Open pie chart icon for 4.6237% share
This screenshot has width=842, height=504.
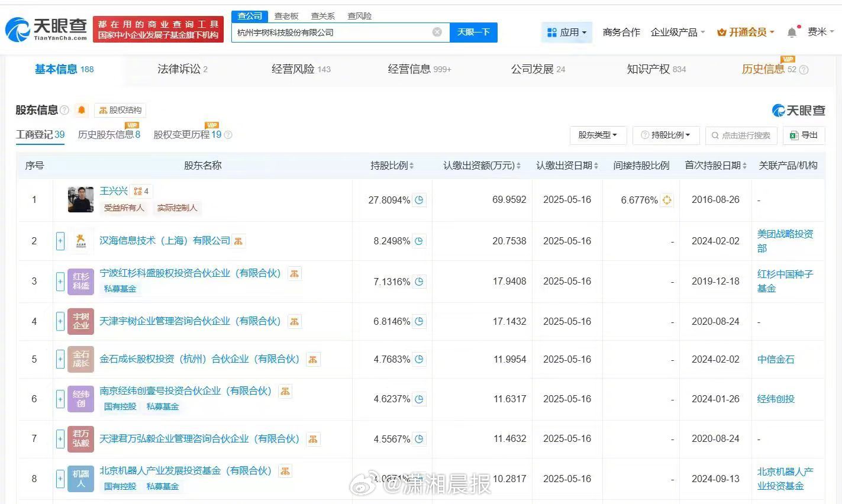420,399
